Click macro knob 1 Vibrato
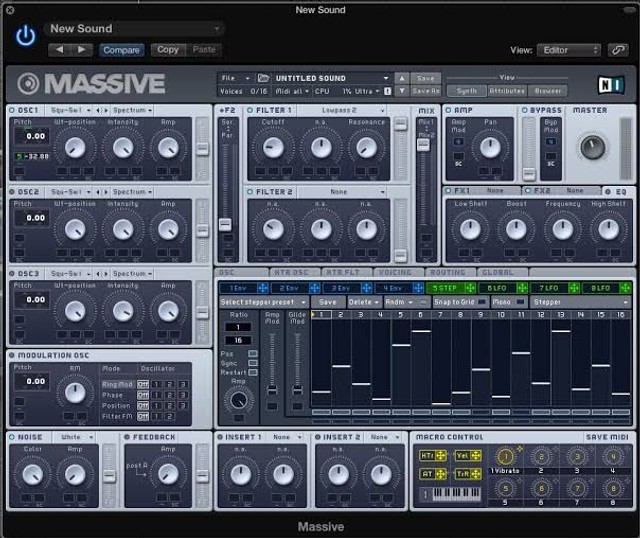 coord(505,456)
